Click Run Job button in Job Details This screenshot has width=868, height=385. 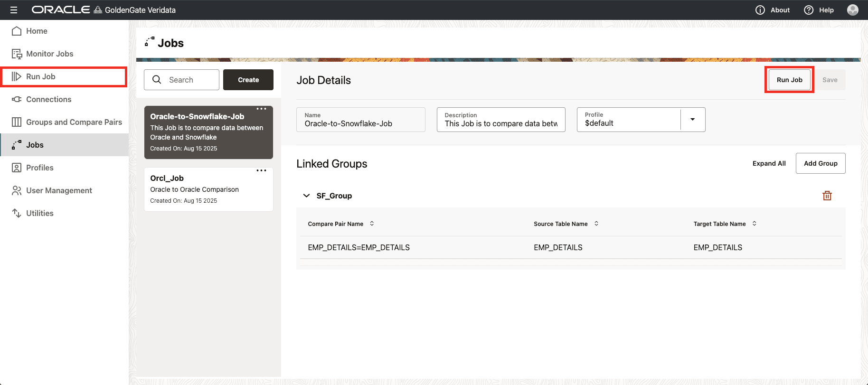point(790,80)
